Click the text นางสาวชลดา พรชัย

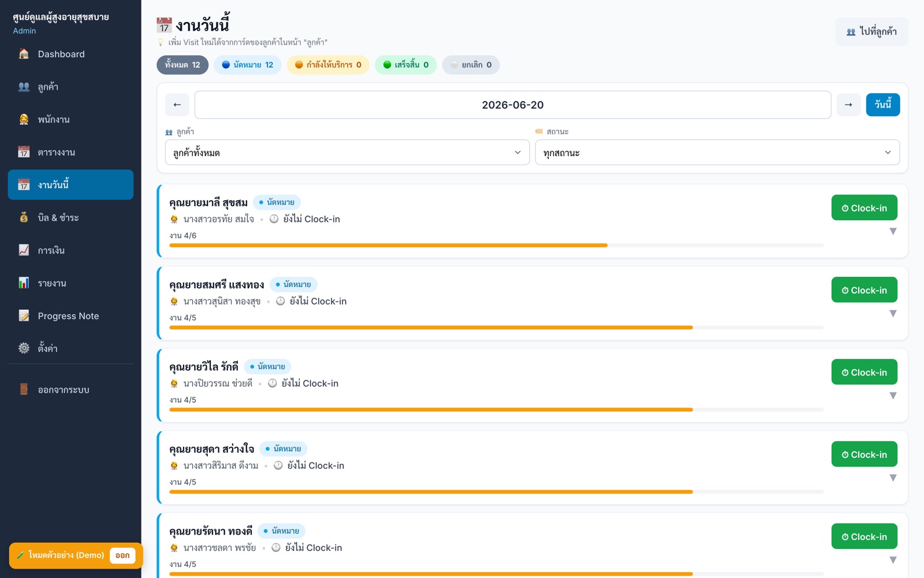click(x=220, y=547)
